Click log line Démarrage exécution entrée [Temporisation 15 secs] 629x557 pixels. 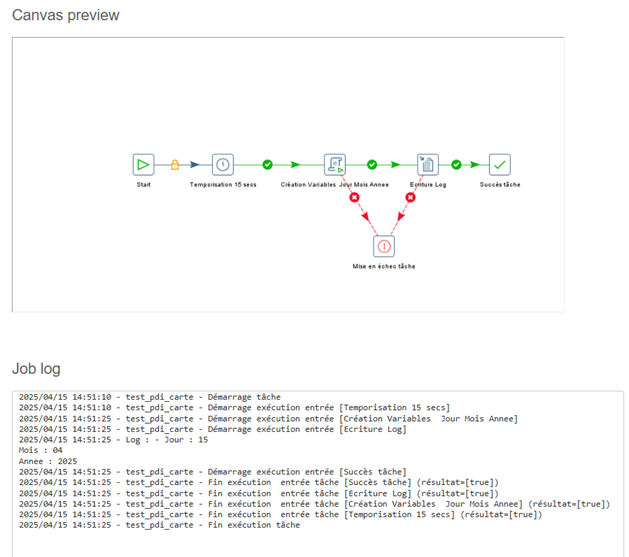[x=234, y=408]
